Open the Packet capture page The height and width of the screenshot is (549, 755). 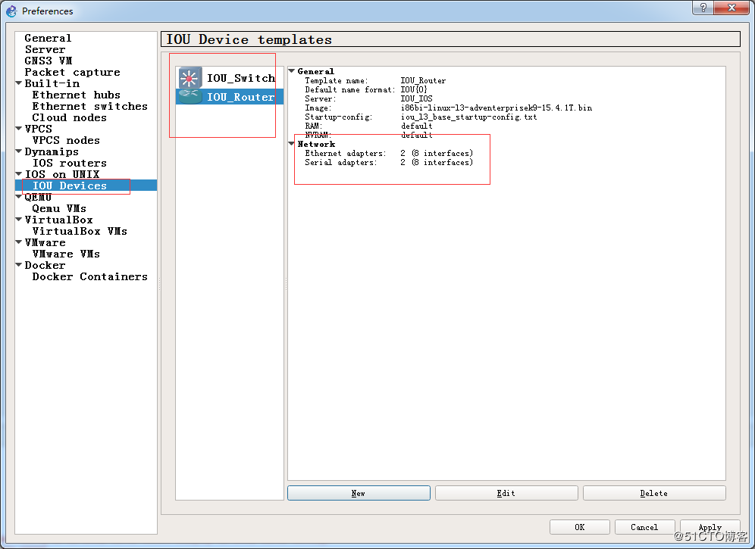click(72, 72)
